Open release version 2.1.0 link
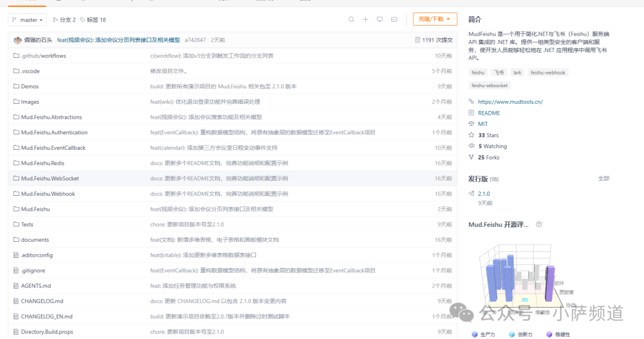 click(484, 193)
